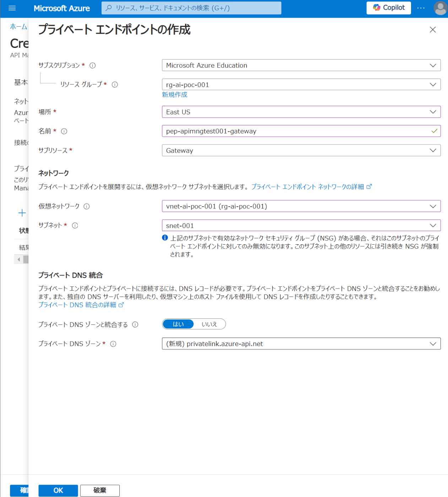
Task: Open the Azure portal hamburger menu
Action: 12,8
